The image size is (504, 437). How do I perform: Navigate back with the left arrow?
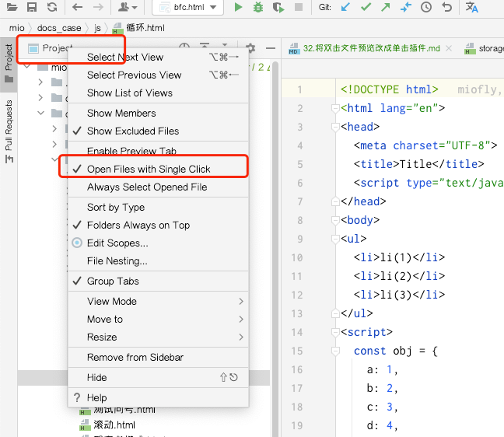click(77, 7)
